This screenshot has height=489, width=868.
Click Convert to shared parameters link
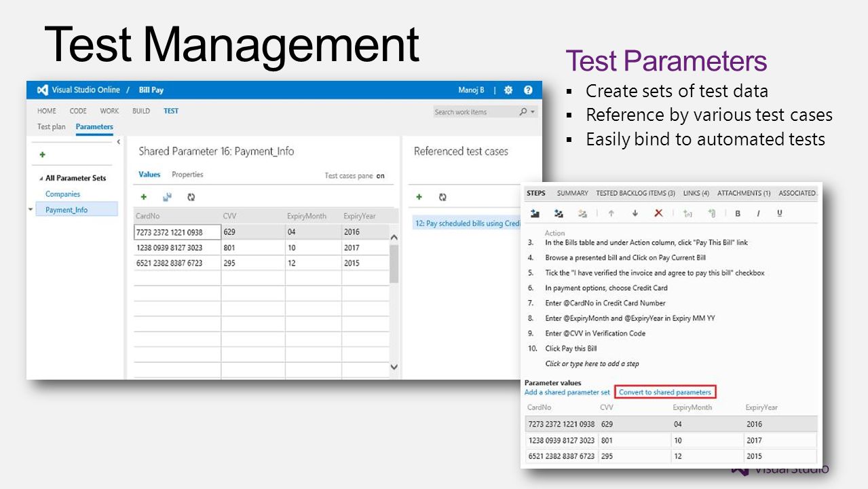(x=665, y=392)
